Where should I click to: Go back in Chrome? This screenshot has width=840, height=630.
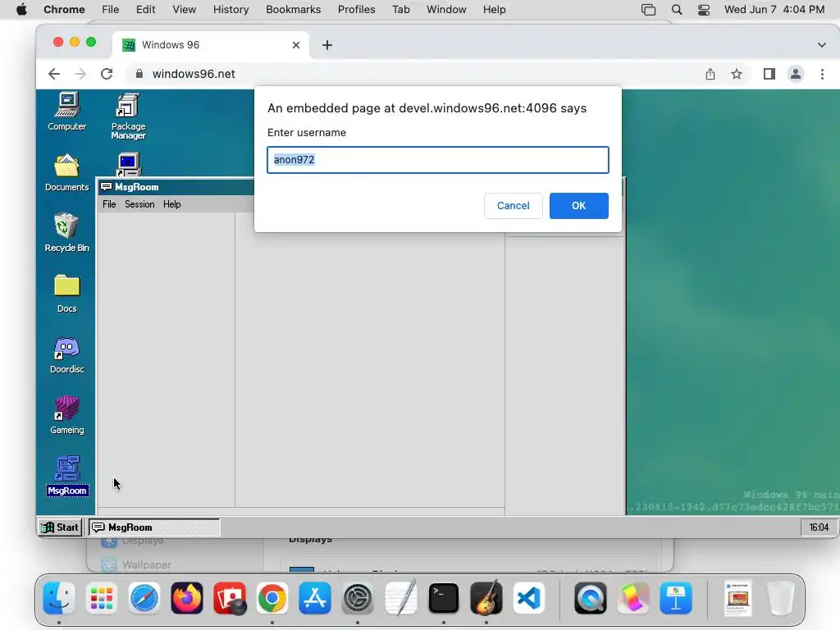click(54, 74)
